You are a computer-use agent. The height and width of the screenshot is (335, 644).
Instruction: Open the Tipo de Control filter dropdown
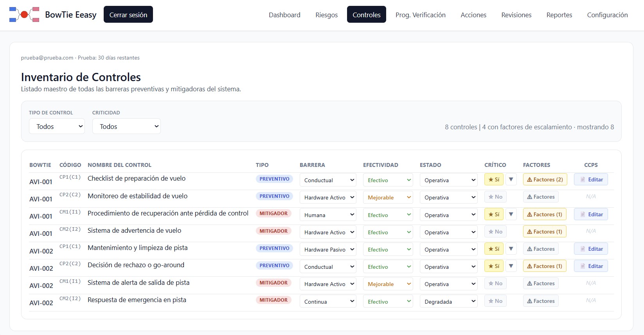coord(57,126)
